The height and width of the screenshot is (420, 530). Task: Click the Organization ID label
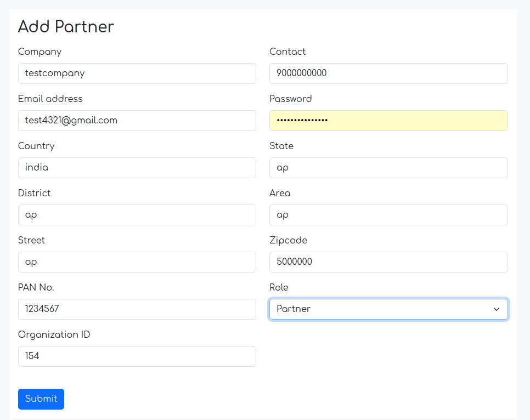click(54, 334)
